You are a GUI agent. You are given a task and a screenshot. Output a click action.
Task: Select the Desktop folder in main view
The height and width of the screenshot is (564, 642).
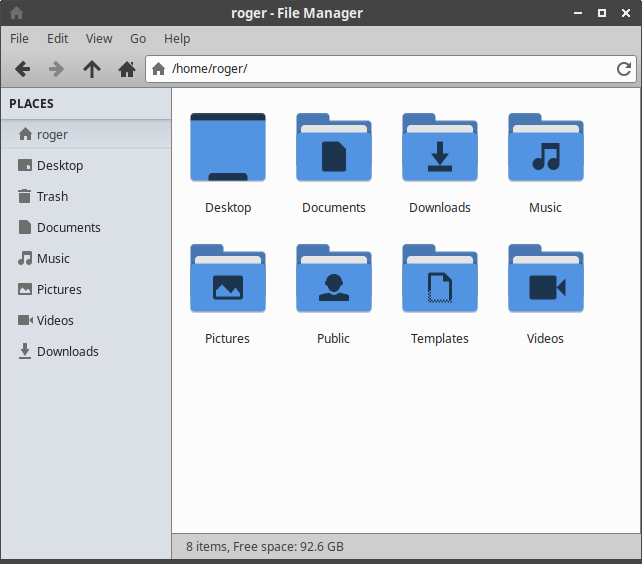228,148
